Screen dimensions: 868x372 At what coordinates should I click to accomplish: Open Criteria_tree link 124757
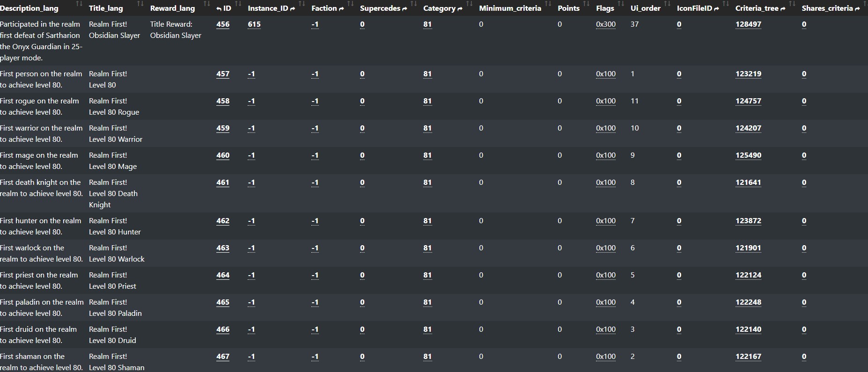[x=748, y=101]
